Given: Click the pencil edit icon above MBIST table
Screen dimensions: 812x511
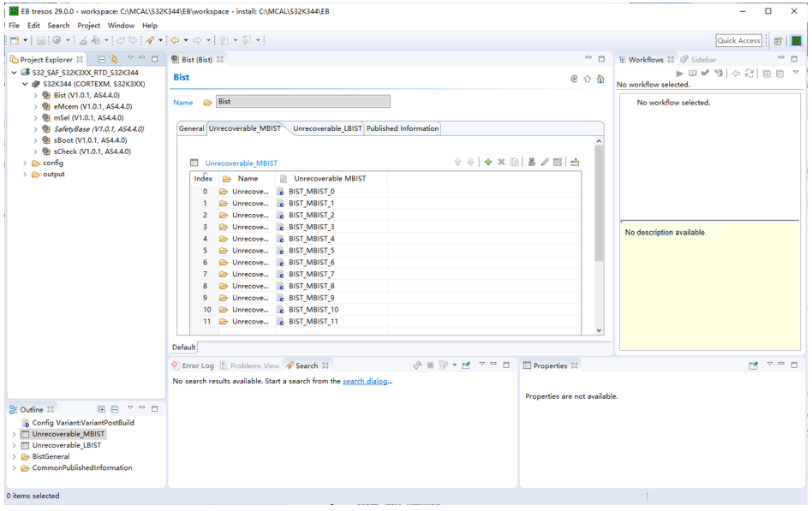Looking at the screenshot, I should pyautogui.click(x=545, y=162).
